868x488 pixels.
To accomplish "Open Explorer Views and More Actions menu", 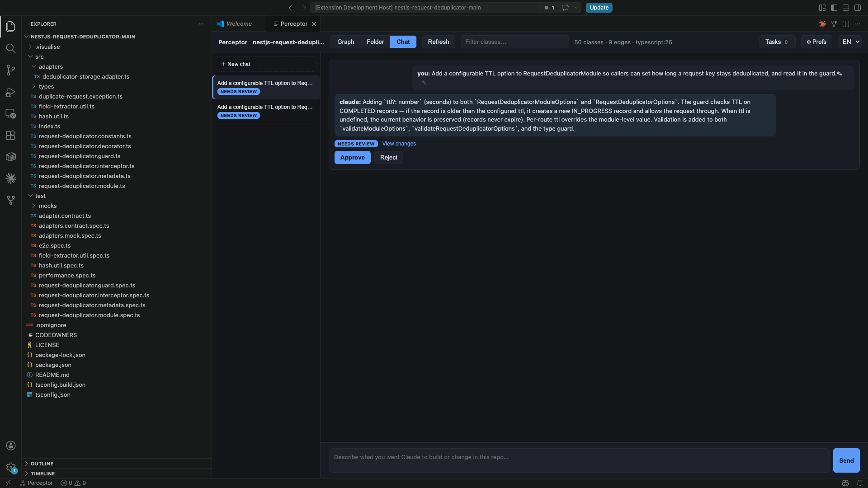I will tap(201, 24).
